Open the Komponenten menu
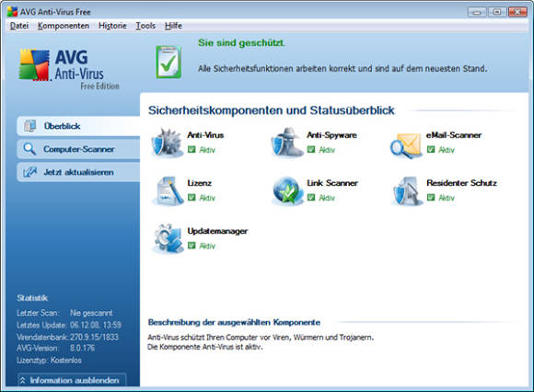This screenshot has height=392, width=534. (x=64, y=26)
